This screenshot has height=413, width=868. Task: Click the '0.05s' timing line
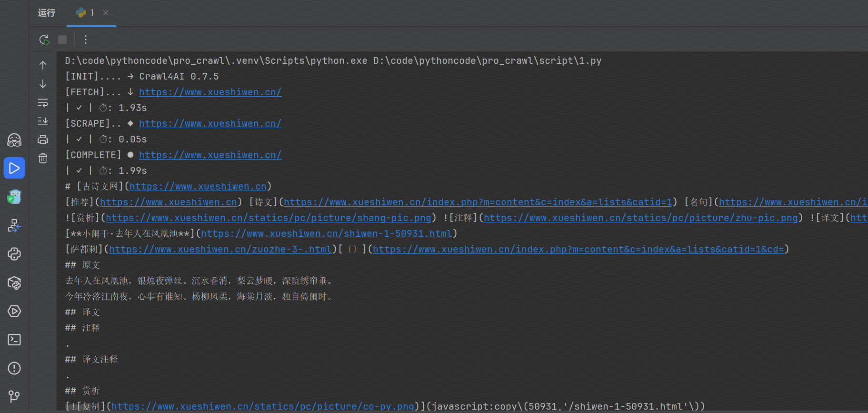[106, 139]
